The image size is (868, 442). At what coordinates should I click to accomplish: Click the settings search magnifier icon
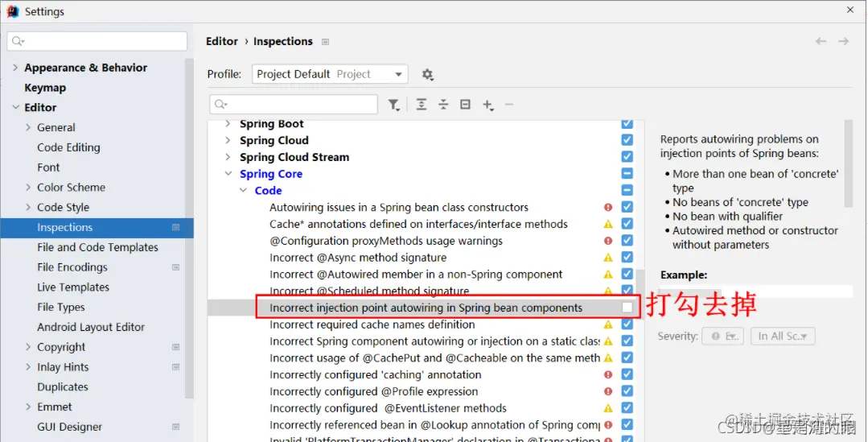click(x=19, y=42)
